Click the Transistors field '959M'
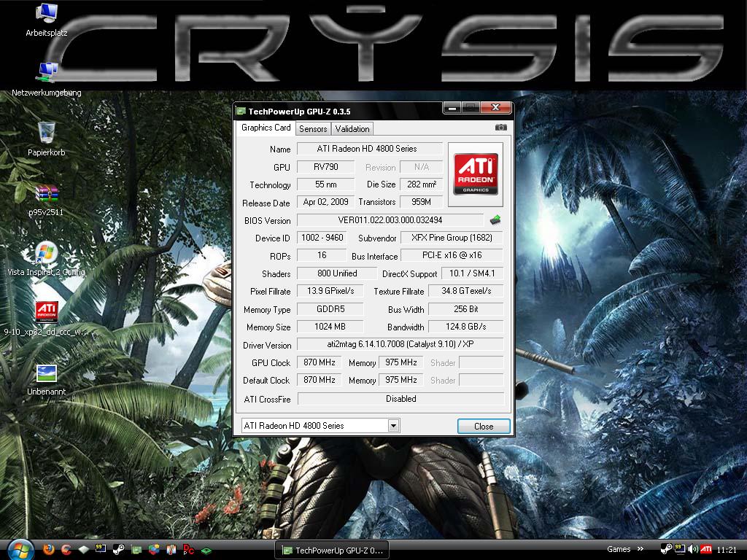Image resolution: width=747 pixels, height=560 pixels. click(421, 202)
